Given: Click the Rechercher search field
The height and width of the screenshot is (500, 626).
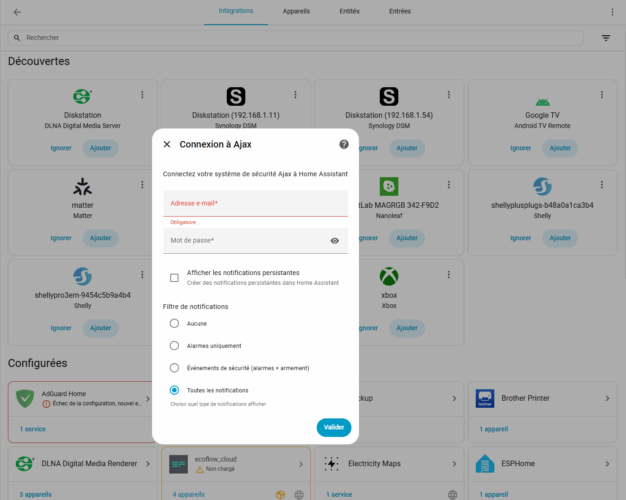Looking at the screenshot, I should (295, 38).
